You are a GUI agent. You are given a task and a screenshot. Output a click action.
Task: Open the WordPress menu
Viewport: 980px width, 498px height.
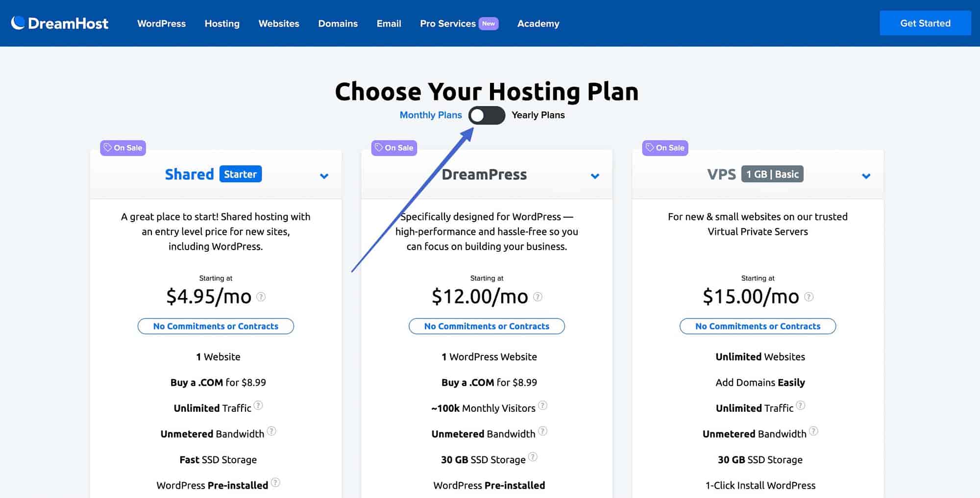pos(161,24)
